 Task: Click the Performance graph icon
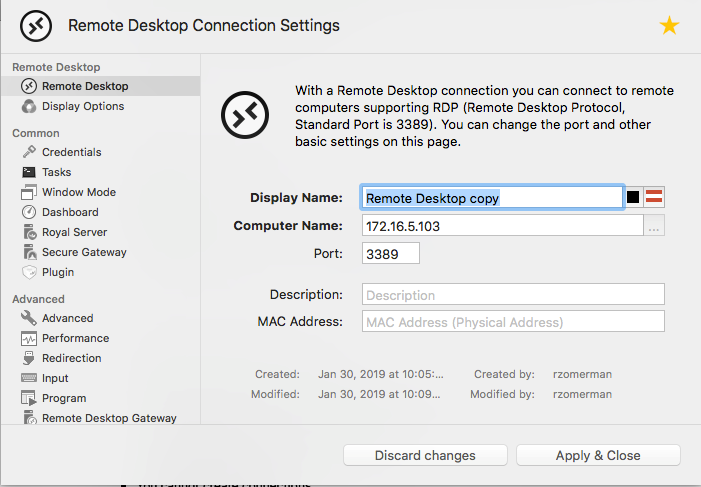click(29, 339)
